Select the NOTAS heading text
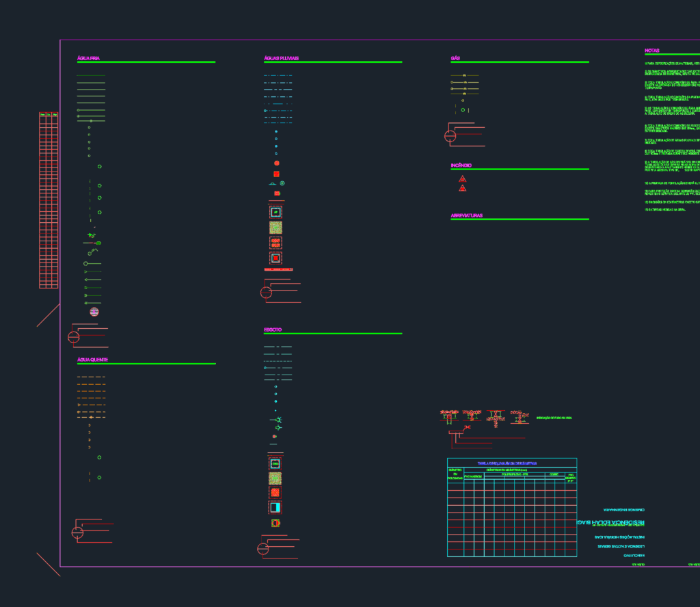Viewport: 700px width, 607px height. (x=651, y=51)
